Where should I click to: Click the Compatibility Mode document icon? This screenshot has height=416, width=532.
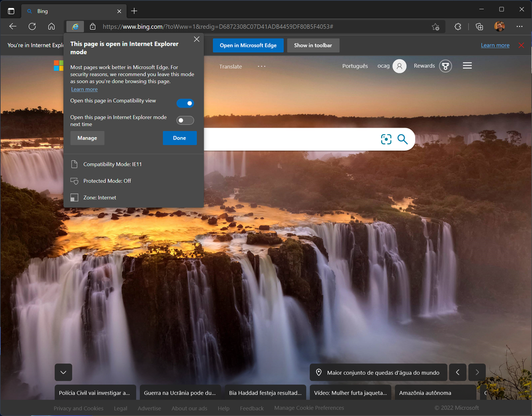[75, 164]
